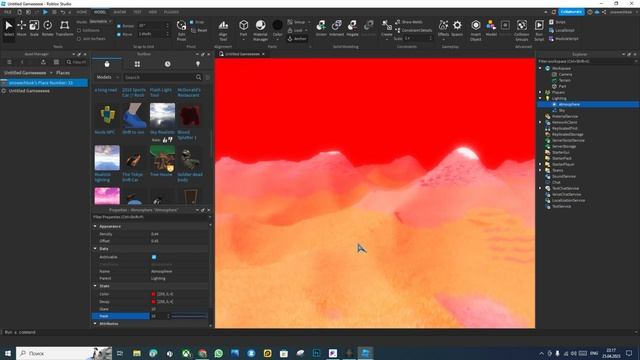Image resolution: width=640 pixels, height=360 pixels.
Task: Collapse the Lighting node in Explorer
Action: click(540, 98)
